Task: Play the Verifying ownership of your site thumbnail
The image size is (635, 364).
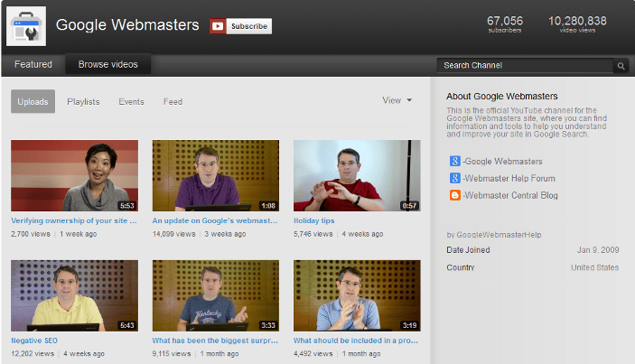Action: click(74, 176)
